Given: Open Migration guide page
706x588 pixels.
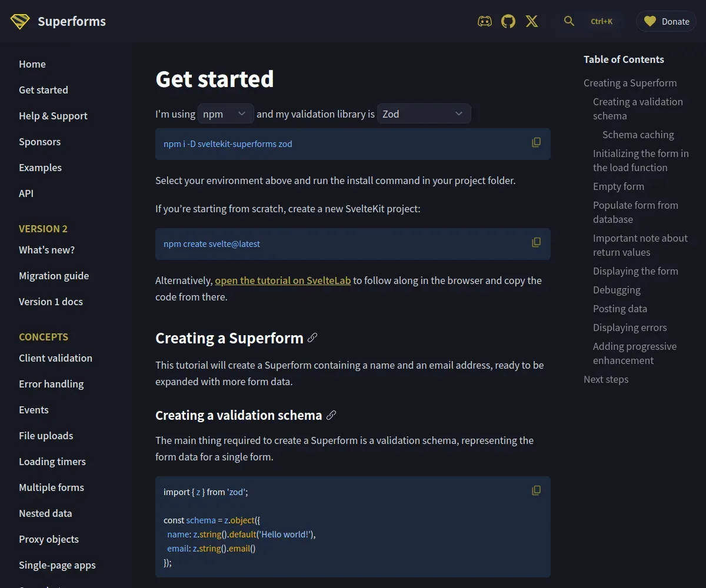Looking at the screenshot, I should pos(54,276).
